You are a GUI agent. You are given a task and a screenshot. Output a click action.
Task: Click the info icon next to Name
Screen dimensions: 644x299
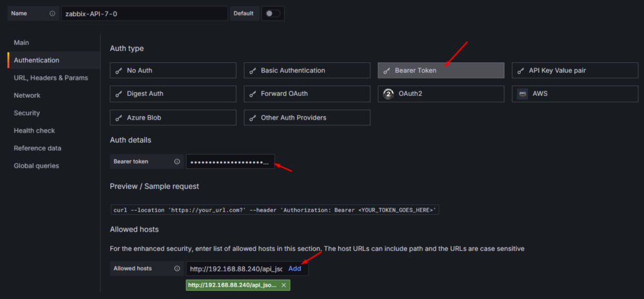52,14
